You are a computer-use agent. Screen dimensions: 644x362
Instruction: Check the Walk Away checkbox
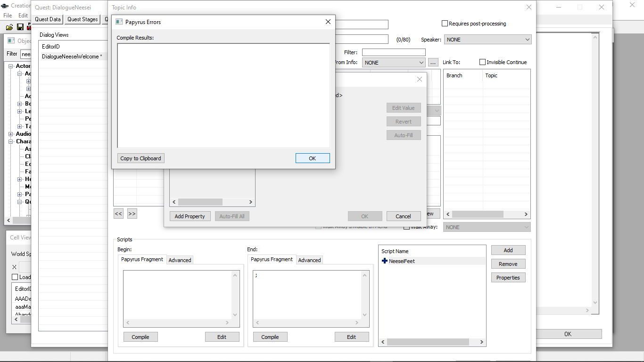[x=406, y=227]
